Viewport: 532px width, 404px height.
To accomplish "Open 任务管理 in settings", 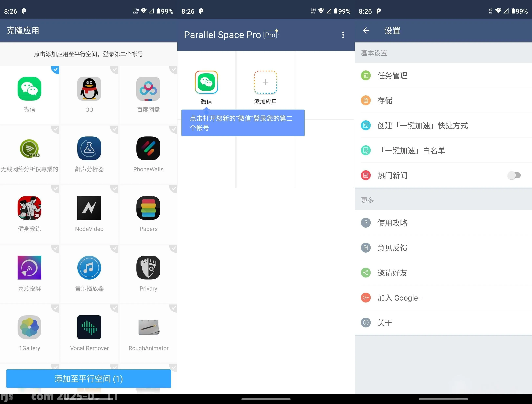I will 443,76.
